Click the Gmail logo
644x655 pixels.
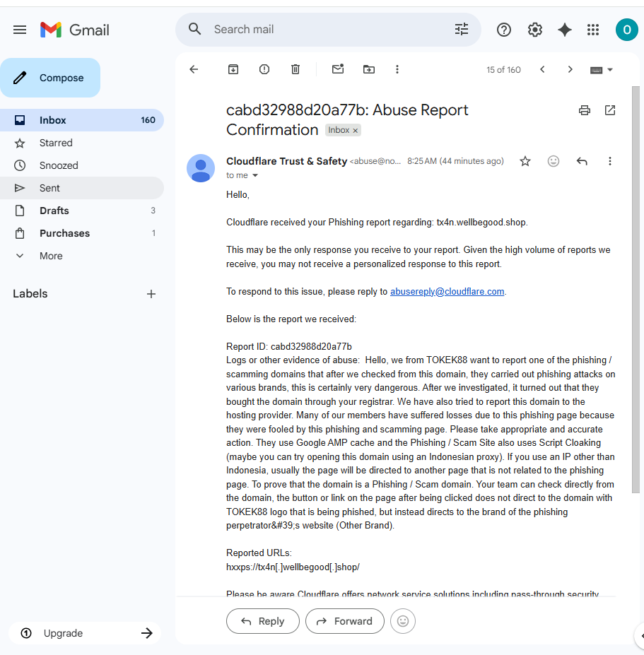pos(75,30)
